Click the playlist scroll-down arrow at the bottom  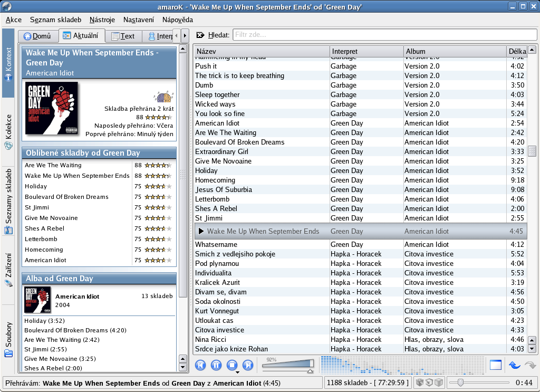532,349
